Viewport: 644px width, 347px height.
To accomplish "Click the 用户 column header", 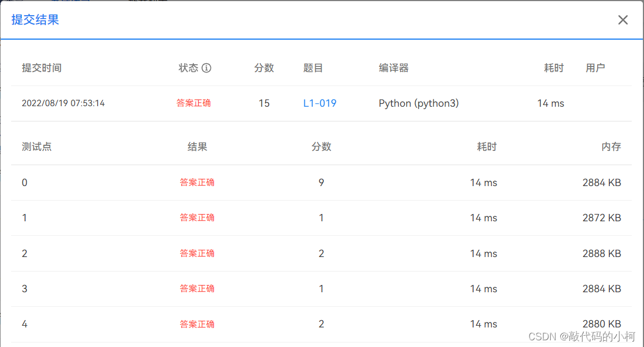I will 595,68.
